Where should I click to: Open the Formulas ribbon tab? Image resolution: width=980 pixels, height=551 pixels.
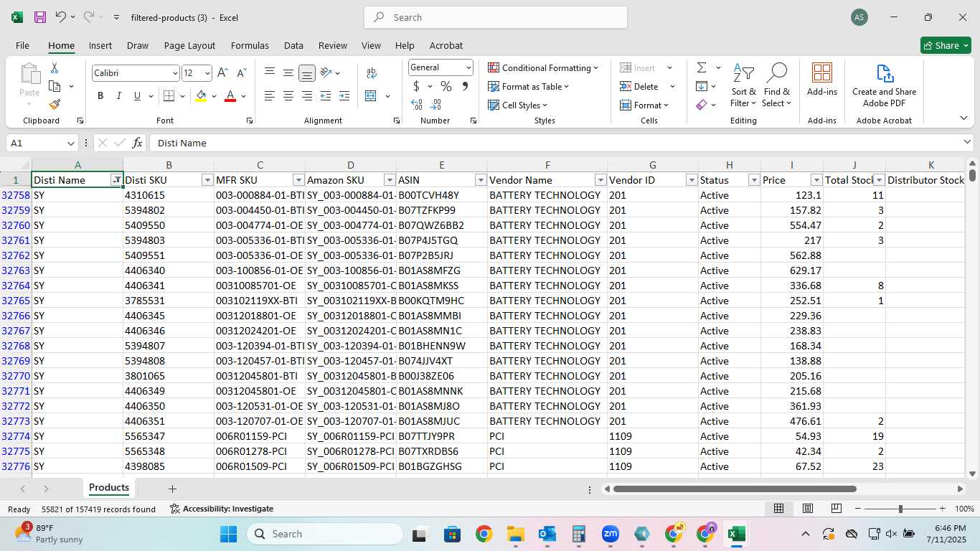(x=250, y=45)
